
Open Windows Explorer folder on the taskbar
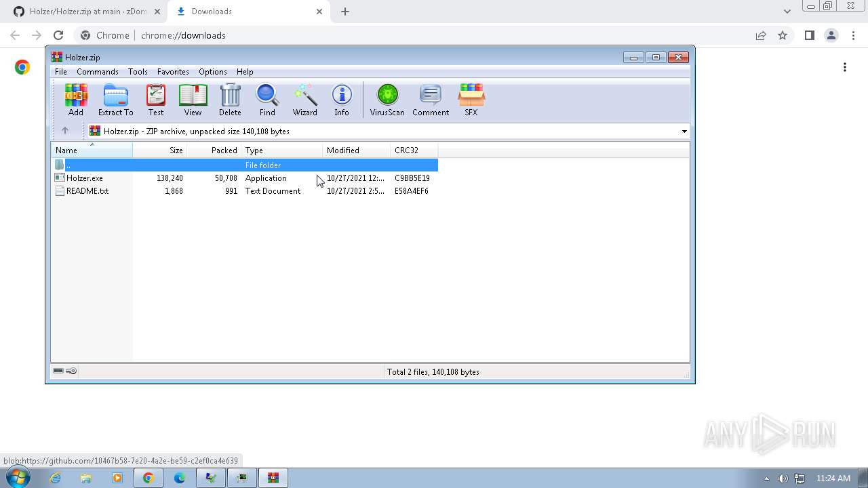click(x=86, y=478)
